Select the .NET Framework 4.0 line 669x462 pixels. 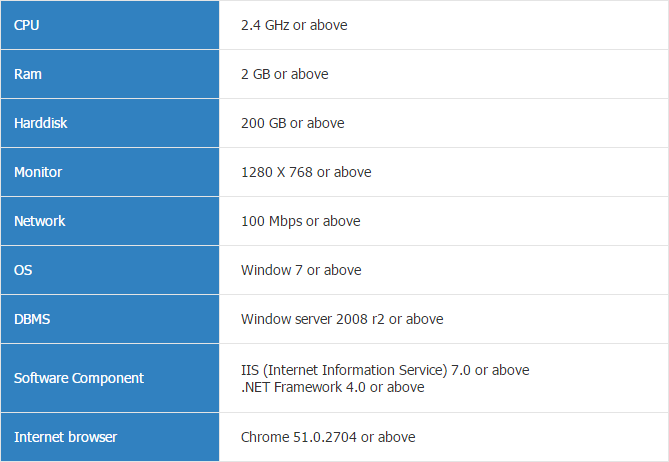(333, 387)
